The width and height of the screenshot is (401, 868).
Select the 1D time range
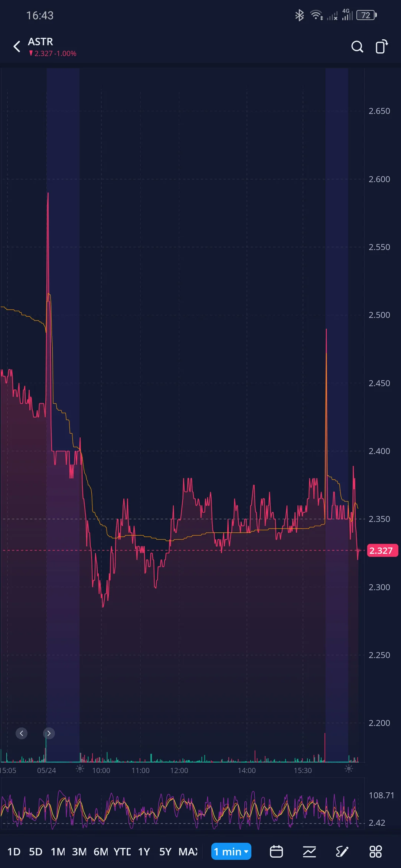coord(14,852)
